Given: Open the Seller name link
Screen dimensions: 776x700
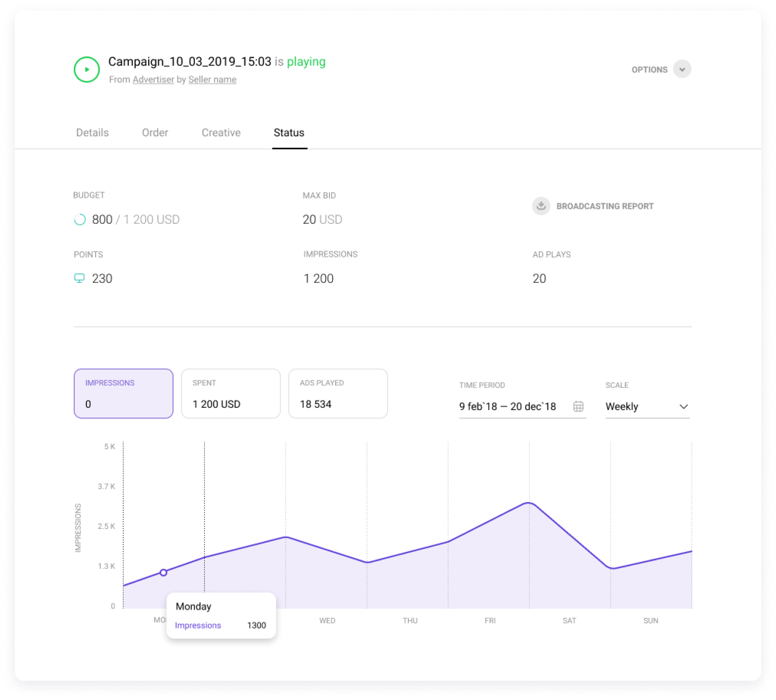Looking at the screenshot, I should coord(212,80).
